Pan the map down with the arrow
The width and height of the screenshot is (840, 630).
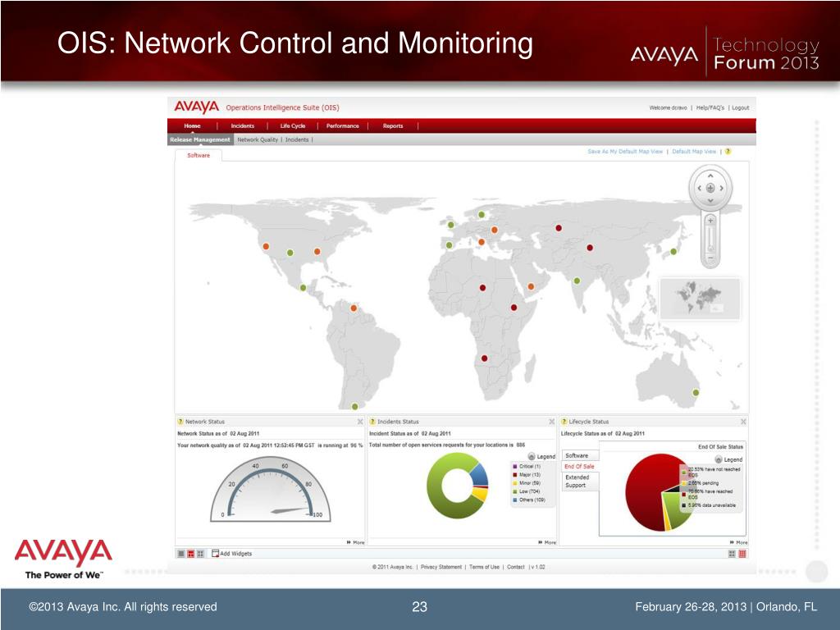pyautogui.click(x=710, y=200)
